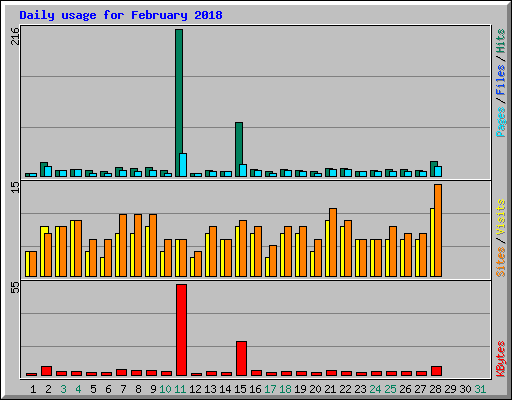Click the red KBytes bar for day 2

pyautogui.click(x=46, y=371)
